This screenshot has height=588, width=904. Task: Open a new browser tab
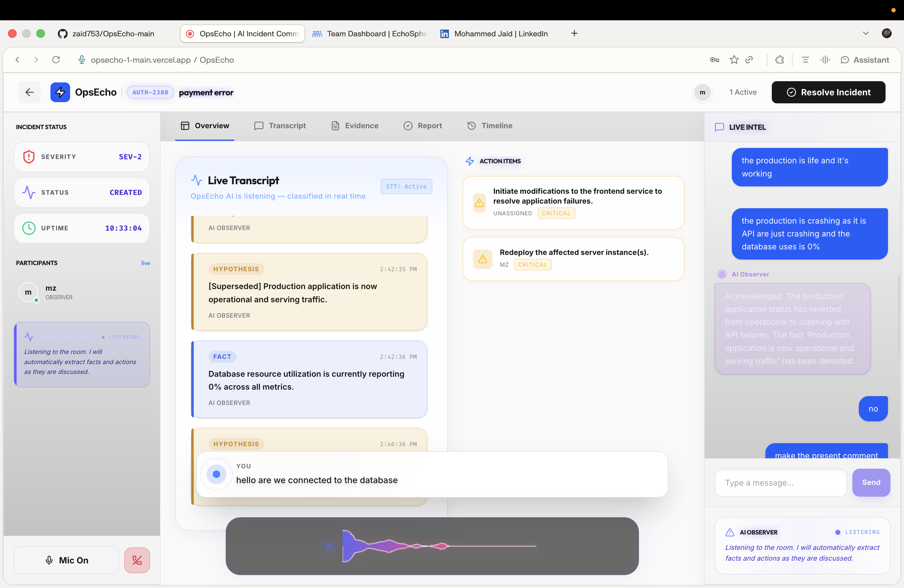[574, 34]
